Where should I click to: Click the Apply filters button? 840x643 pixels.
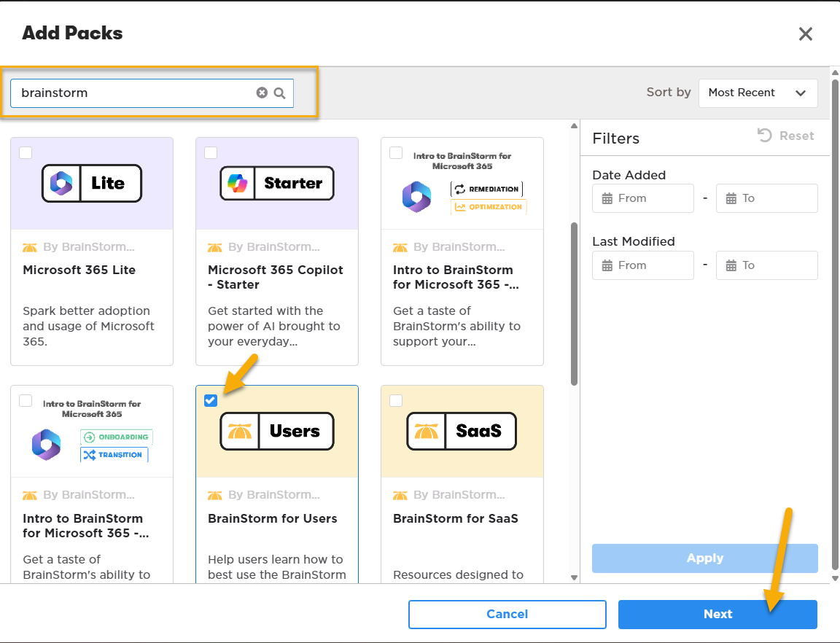(x=704, y=558)
